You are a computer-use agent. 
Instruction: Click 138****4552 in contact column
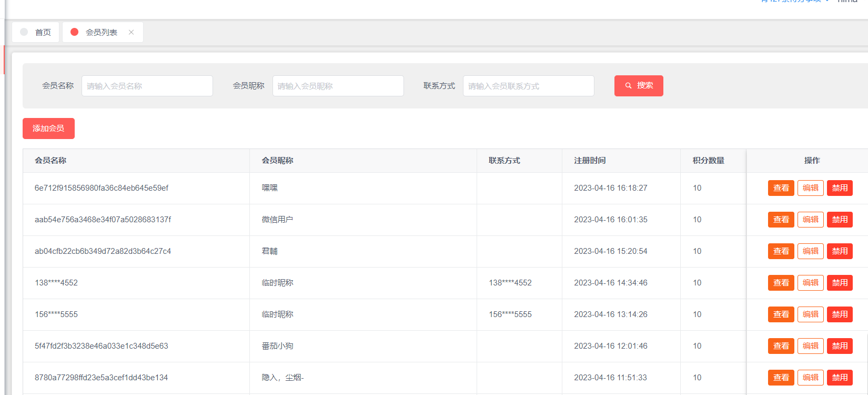click(510, 283)
